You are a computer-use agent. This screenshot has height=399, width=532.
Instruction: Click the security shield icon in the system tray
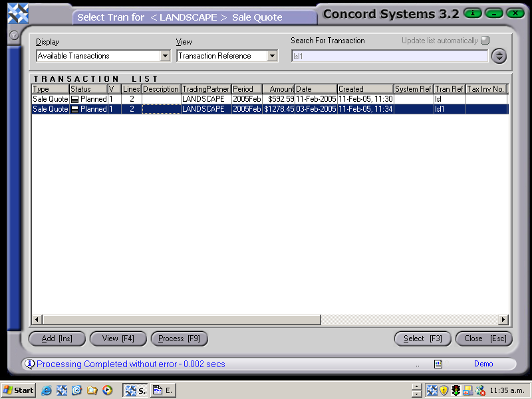coord(444,390)
